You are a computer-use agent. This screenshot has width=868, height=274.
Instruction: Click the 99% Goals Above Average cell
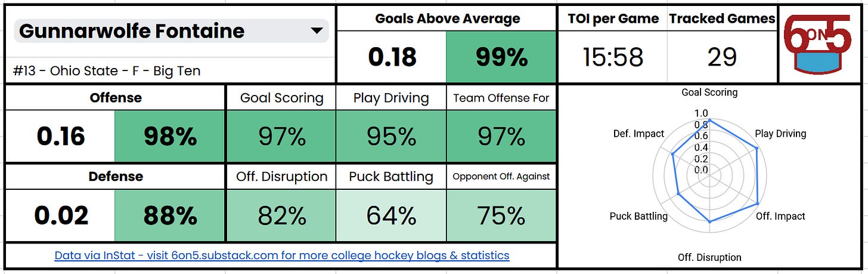(x=501, y=57)
